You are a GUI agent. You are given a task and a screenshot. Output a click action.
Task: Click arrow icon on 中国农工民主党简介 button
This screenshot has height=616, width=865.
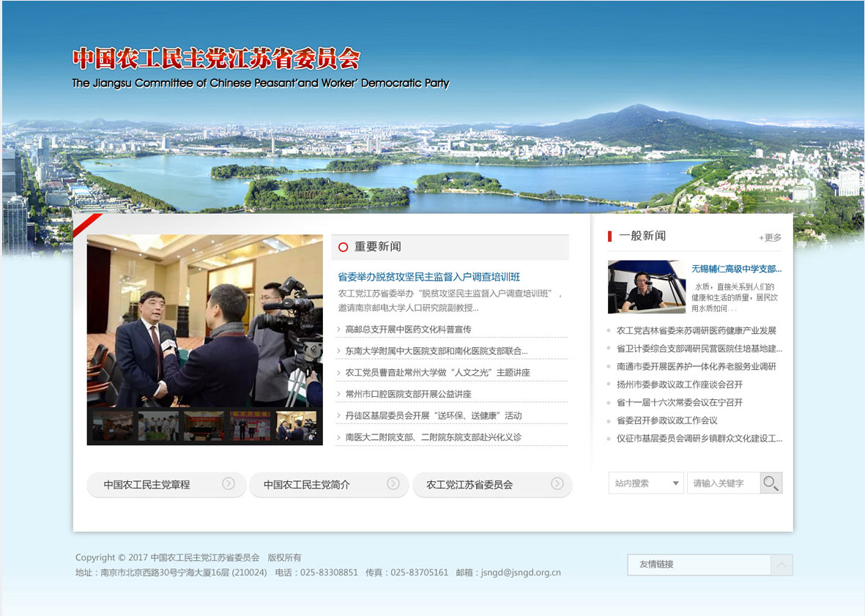(393, 483)
